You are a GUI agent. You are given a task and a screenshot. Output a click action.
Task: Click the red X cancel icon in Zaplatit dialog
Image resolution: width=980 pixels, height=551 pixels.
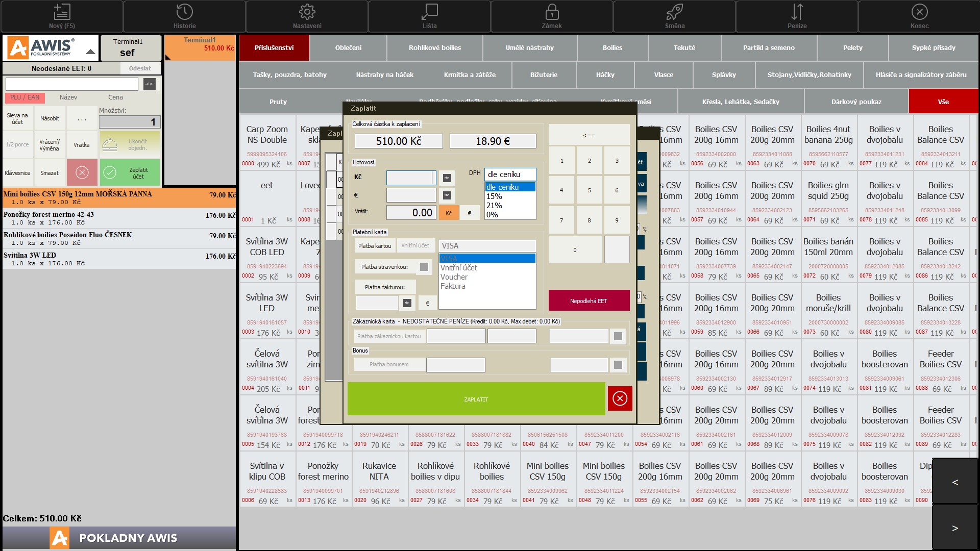click(620, 398)
